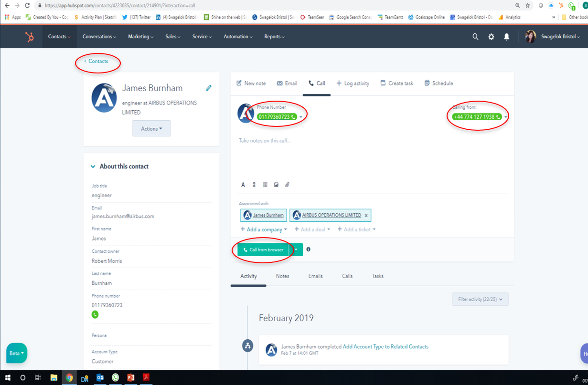Switch to Email tab
The image size is (588, 385).
click(287, 83)
